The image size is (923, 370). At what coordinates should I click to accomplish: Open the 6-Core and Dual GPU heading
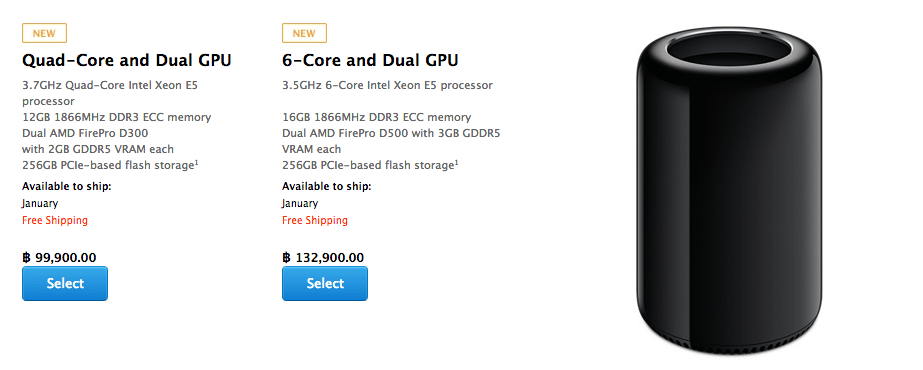370,60
